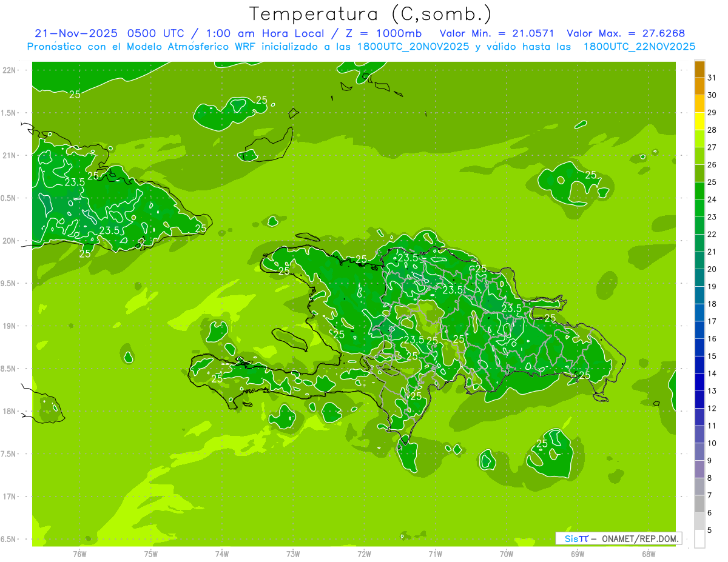Click the 68W longitude axis label
The image size is (728, 562).
[x=648, y=554]
